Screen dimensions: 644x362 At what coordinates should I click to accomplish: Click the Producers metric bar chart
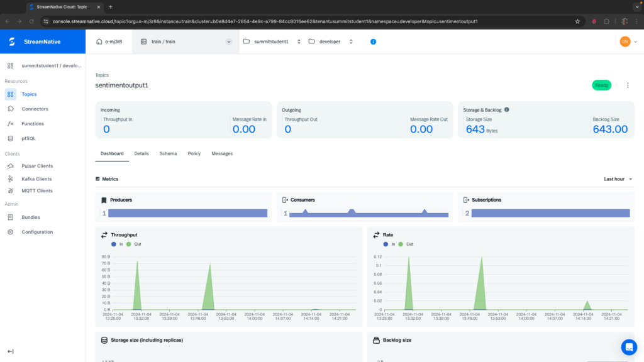point(187,213)
